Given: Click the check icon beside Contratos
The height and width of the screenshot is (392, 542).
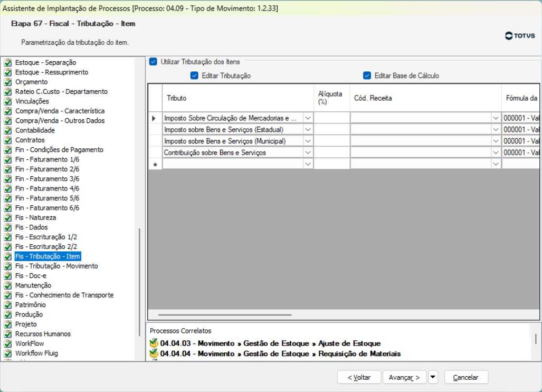Looking at the screenshot, I should tap(8, 140).
